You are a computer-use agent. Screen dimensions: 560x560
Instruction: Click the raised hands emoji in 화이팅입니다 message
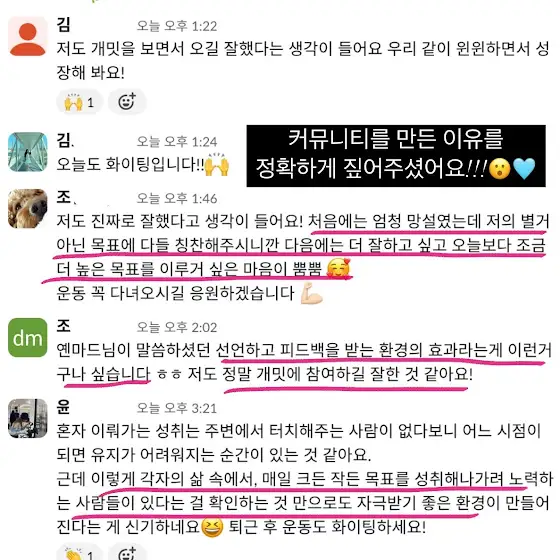(217, 165)
